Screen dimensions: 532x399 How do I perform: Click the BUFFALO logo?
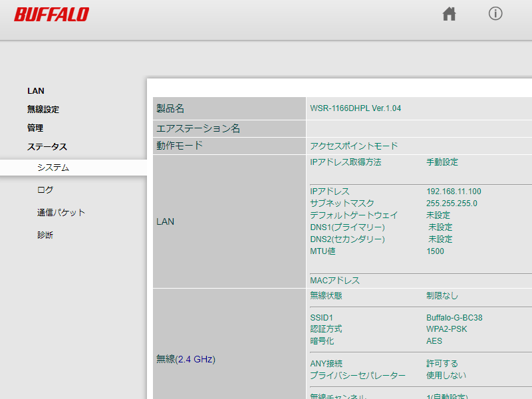[51, 15]
